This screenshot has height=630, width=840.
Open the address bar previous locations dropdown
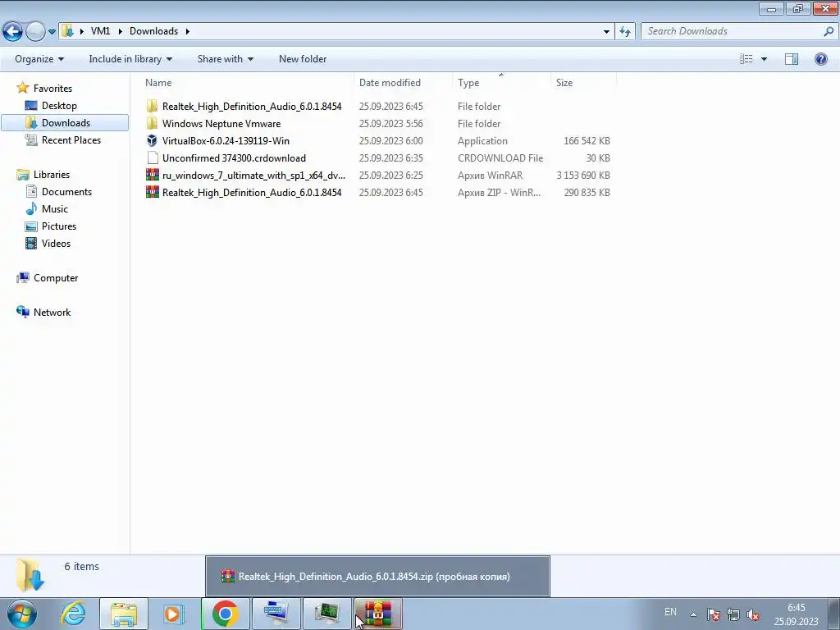pos(606,32)
